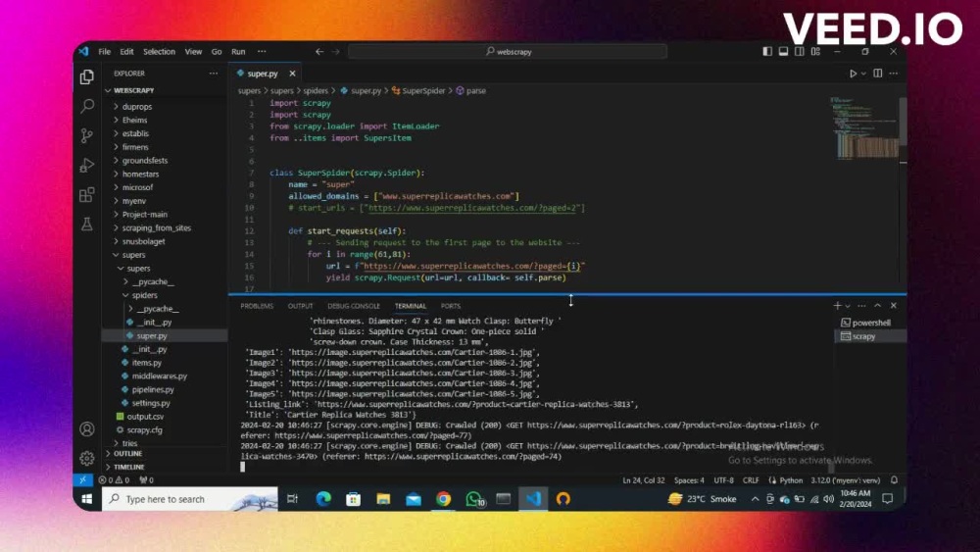Viewport: 980px width, 552px height.
Task: Switch to the DEBUG CONSOLE tab
Action: [x=354, y=306]
